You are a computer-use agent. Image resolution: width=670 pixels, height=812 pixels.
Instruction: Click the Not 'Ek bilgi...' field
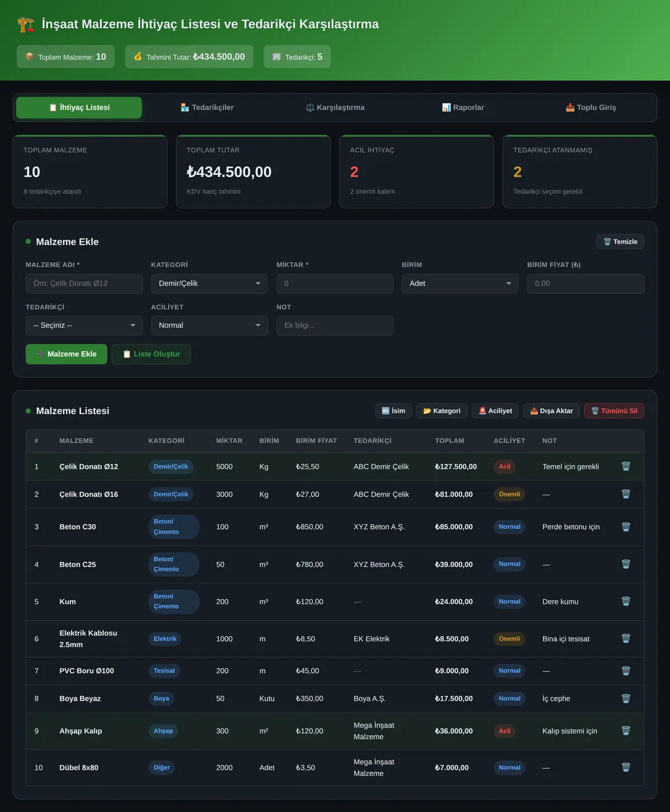tap(335, 326)
